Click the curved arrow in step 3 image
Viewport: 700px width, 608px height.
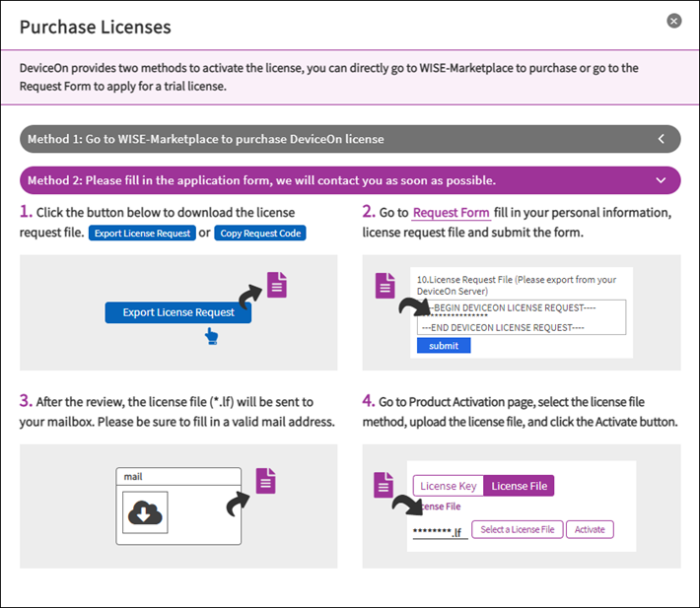pyautogui.click(x=237, y=505)
